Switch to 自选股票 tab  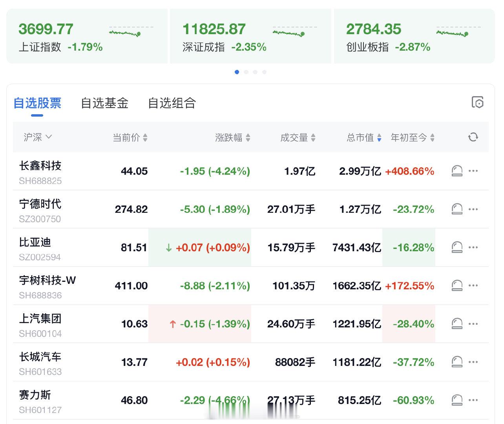(x=37, y=103)
